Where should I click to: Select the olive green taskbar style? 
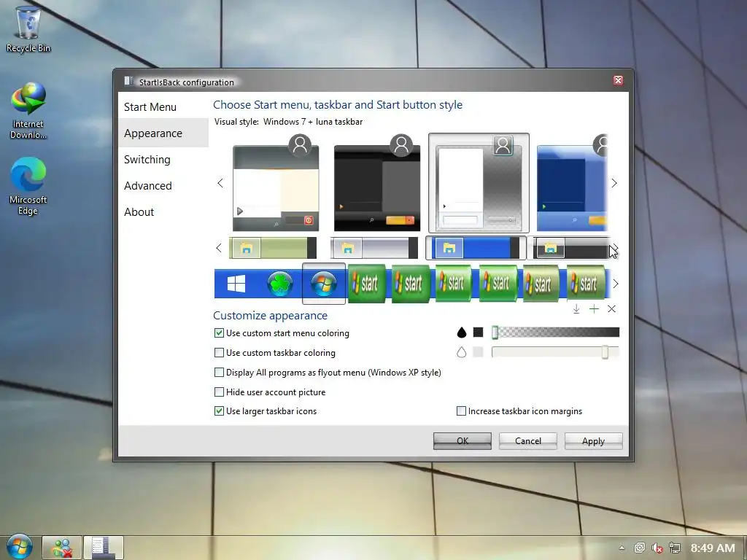coord(273,248)
